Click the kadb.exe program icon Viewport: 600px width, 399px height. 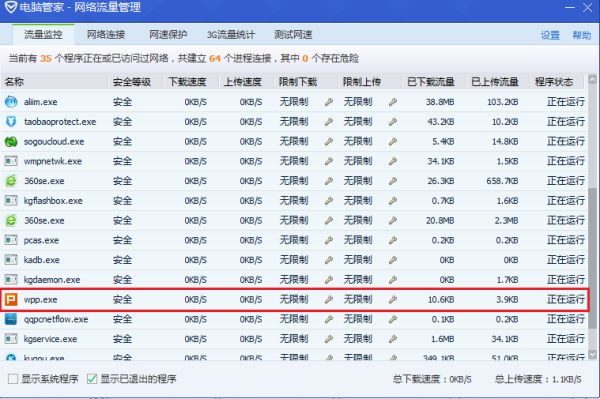[11, 260]
